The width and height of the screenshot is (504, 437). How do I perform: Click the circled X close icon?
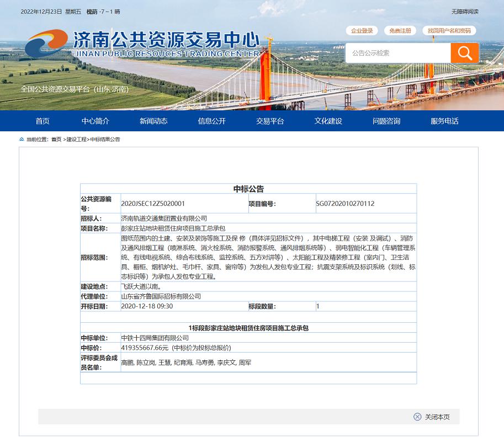[417, 417]
